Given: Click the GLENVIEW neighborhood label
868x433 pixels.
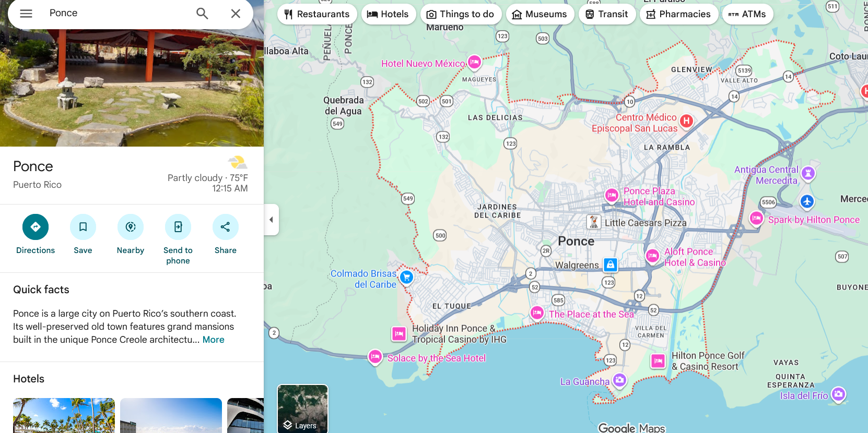Looking at the screenshot, I should [x=691, y=69].
